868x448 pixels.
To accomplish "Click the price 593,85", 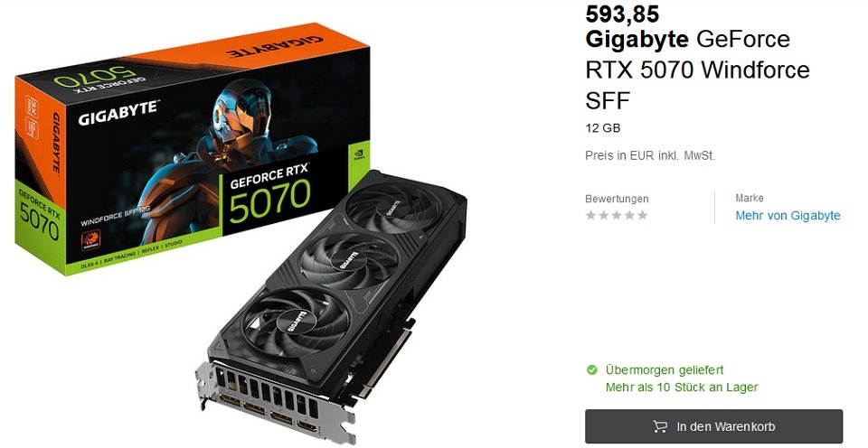I will pos(622,14).
